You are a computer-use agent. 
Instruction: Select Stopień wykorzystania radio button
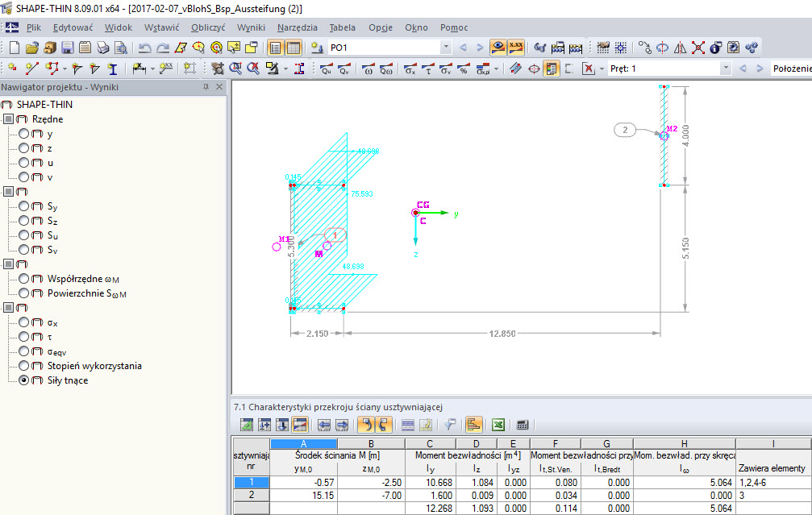coord(24,365)
